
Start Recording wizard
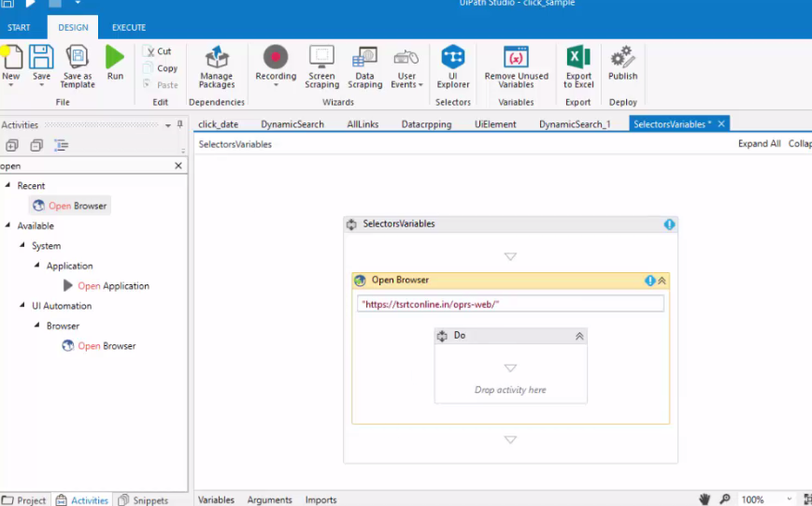point(276,57)
